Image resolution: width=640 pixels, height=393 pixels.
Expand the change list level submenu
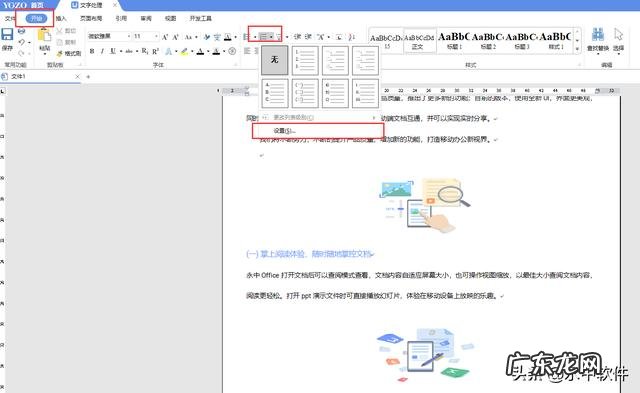click(319, 118)
